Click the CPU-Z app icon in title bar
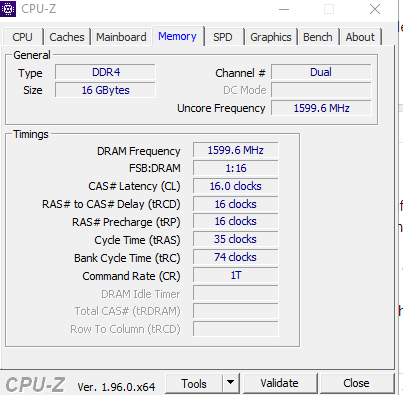Viewport: 403px width, 395px height. pyautogui.click(x=8, y=8)
